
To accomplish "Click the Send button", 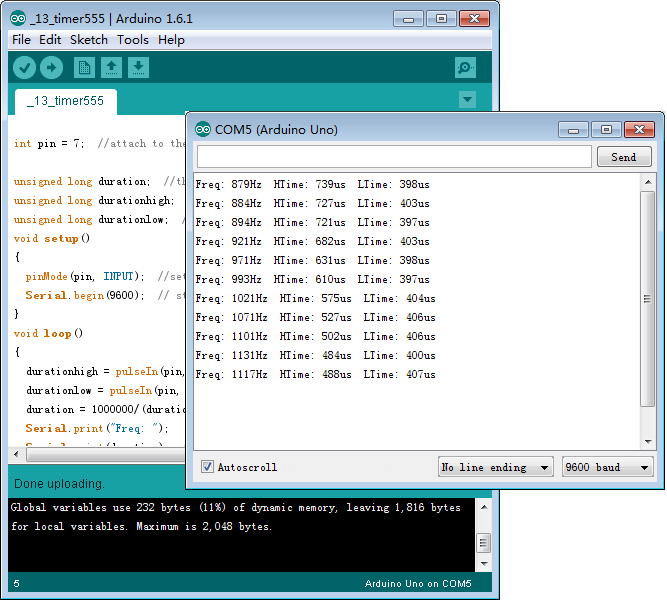I will pos(624,157).
